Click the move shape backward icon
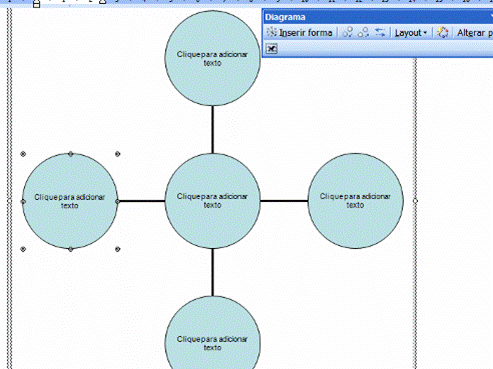This screenshot has height=369, width=493. [348, 33]
